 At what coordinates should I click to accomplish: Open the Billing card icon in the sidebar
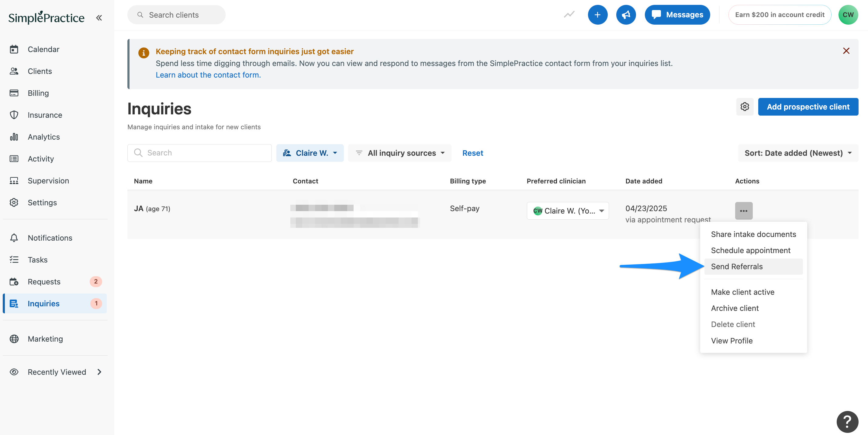pyautogui.click(x=14, y=93)
